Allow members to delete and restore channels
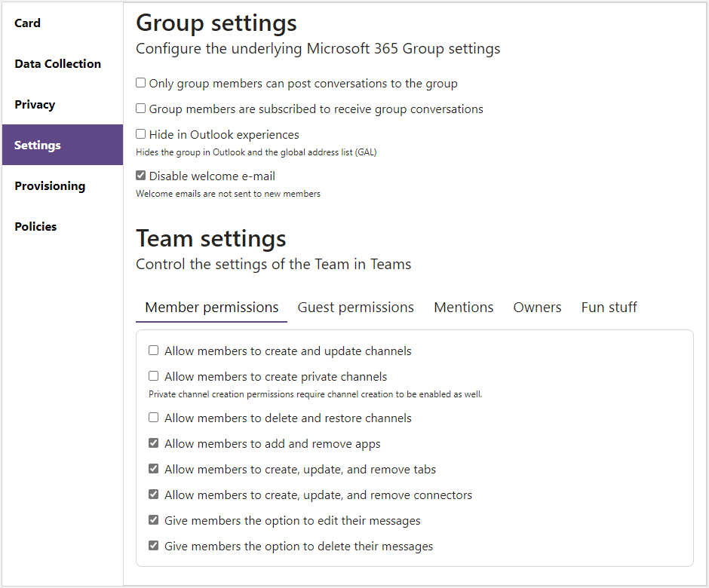The image size is (709, 588). (153, 417)
